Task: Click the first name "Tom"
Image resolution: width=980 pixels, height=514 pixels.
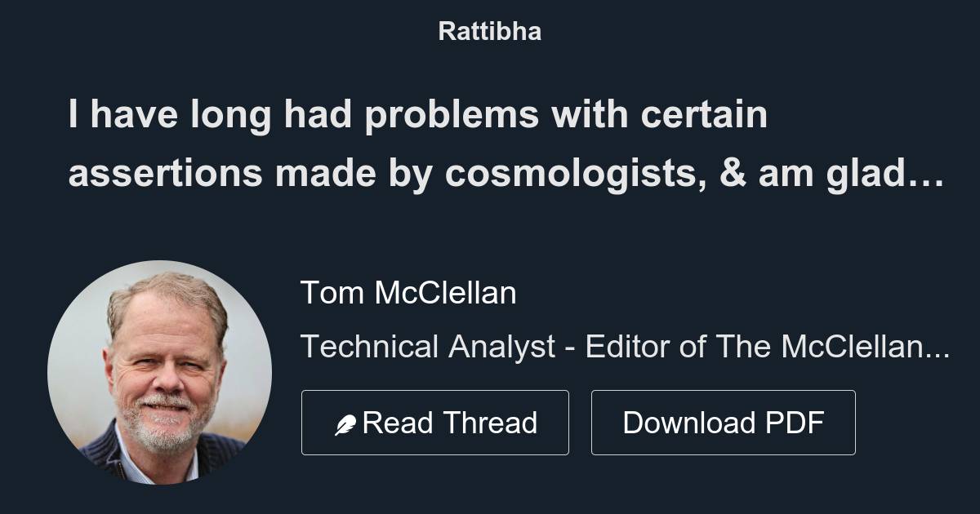Action: pos(332,292)
